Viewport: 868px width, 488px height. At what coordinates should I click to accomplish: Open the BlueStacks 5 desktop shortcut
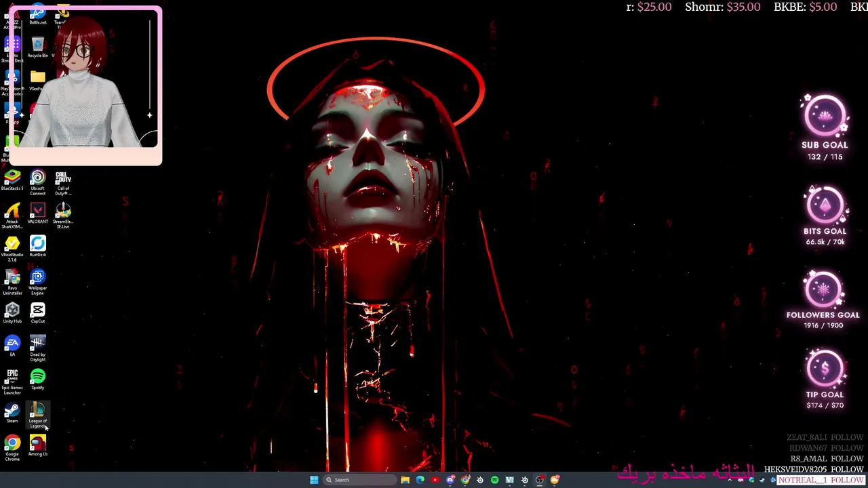pos(12,180)
